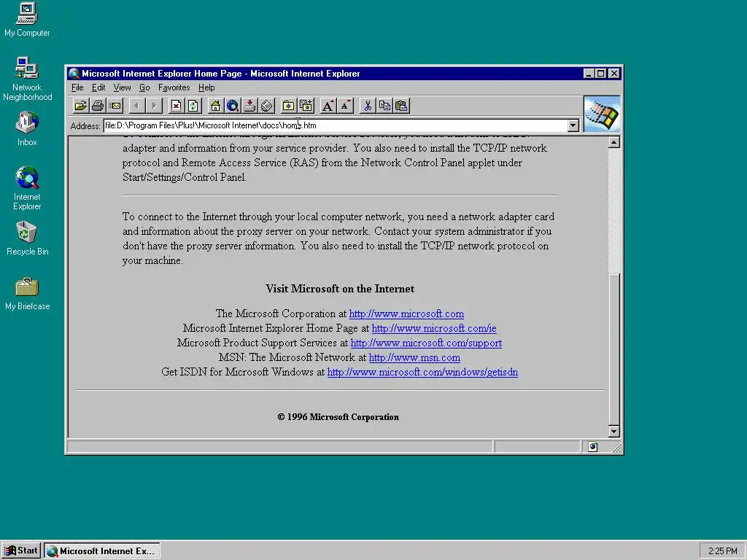Click the scrollbar down arrow
Screen dimensions: 747x560
(x=614, y=432)
